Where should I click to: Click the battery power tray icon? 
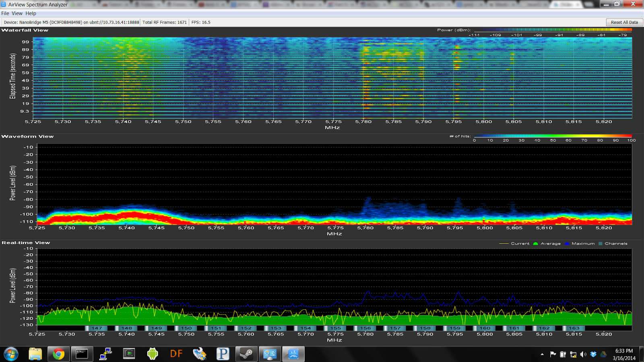563,354
